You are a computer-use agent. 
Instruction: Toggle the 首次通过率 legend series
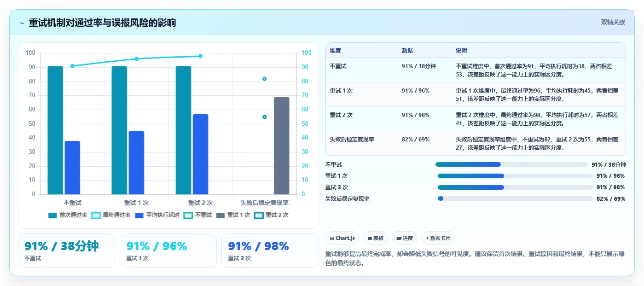pos(68,215)
